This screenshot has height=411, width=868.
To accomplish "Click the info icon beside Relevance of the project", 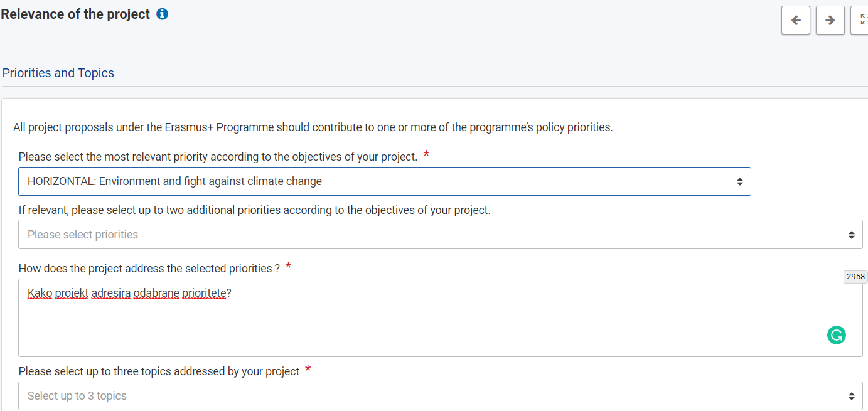I will 162,14.
